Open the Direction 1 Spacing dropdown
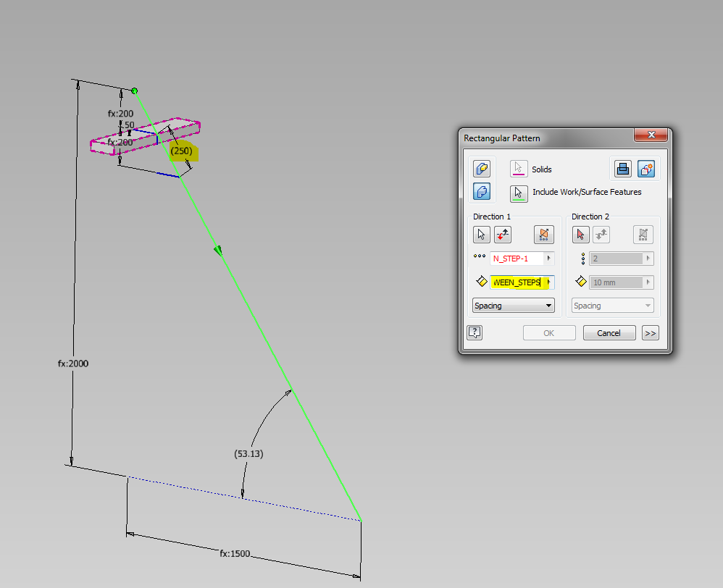Image resolution: width=723 pixels, height=588 pixels. (513, 306)
